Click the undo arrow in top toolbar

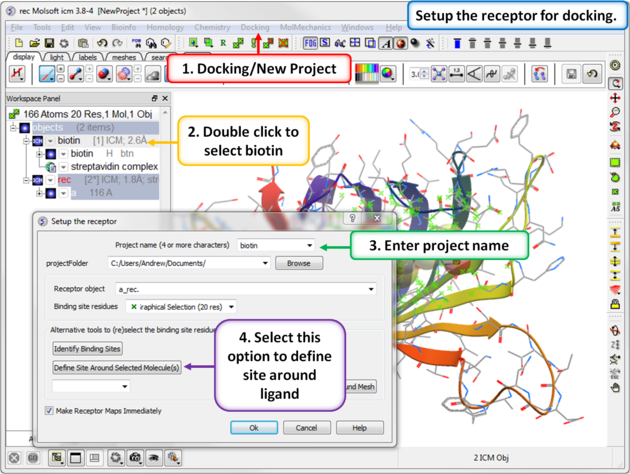(104, 44)
